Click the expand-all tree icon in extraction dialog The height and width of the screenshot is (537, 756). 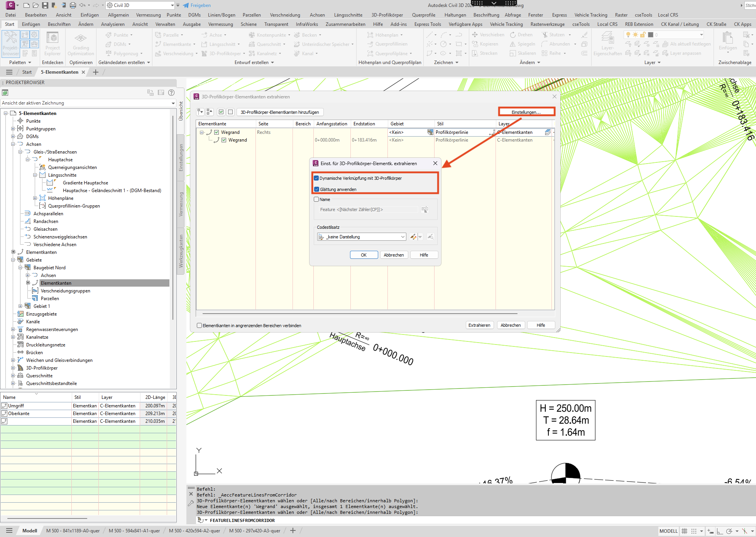[x=200, y=112]
